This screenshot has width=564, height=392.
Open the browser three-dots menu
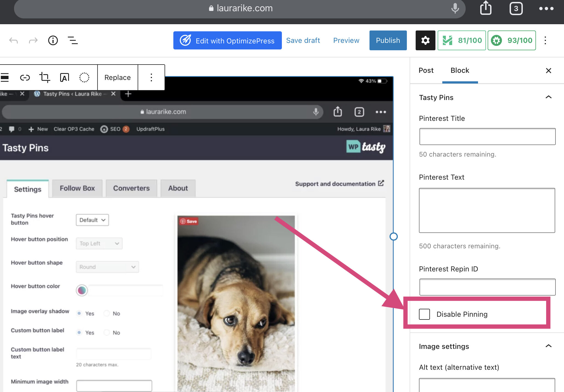546,9
